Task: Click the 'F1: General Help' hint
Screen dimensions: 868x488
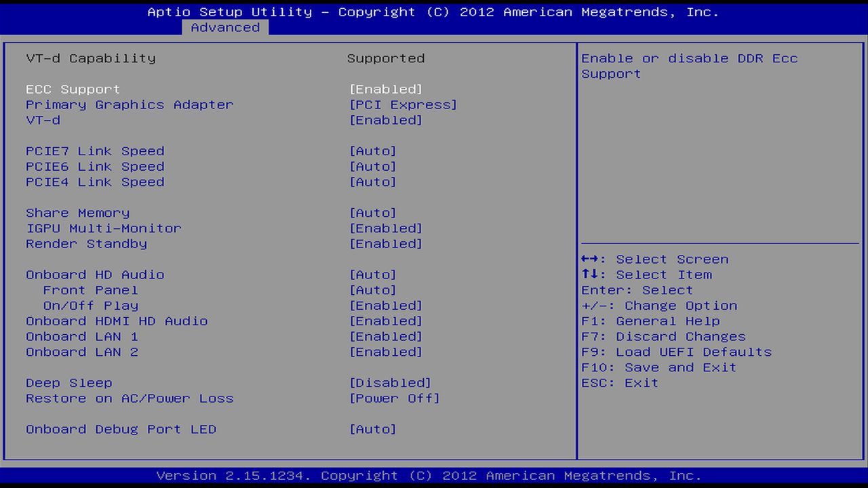Action: coord(650,321)
